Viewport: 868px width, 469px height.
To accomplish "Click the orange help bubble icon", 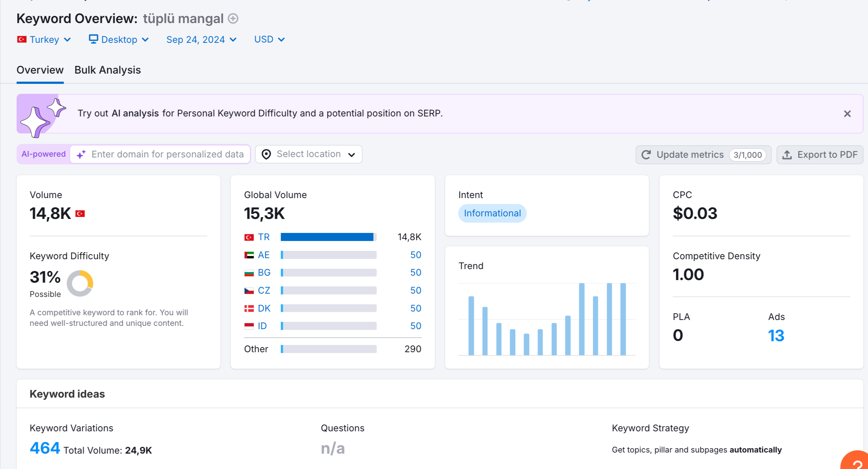I will [x=855, y=461].
